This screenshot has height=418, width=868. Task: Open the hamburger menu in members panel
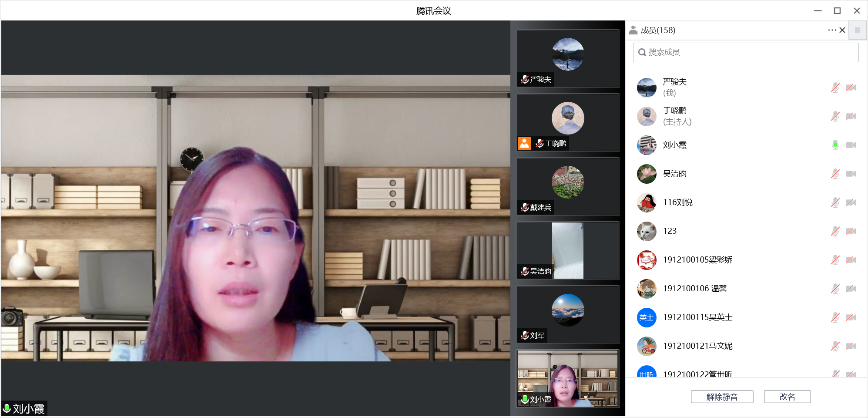tap(857, 30)
